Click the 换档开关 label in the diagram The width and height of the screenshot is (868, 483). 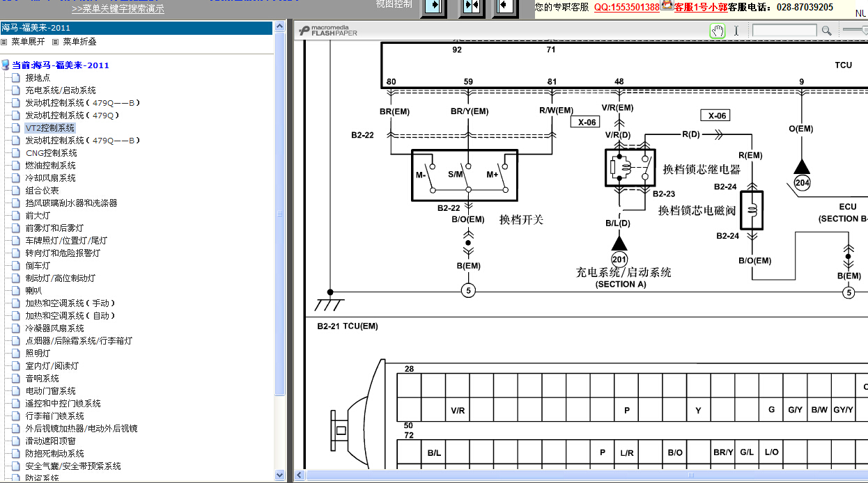pyautogui.click(x=521, y=219)
